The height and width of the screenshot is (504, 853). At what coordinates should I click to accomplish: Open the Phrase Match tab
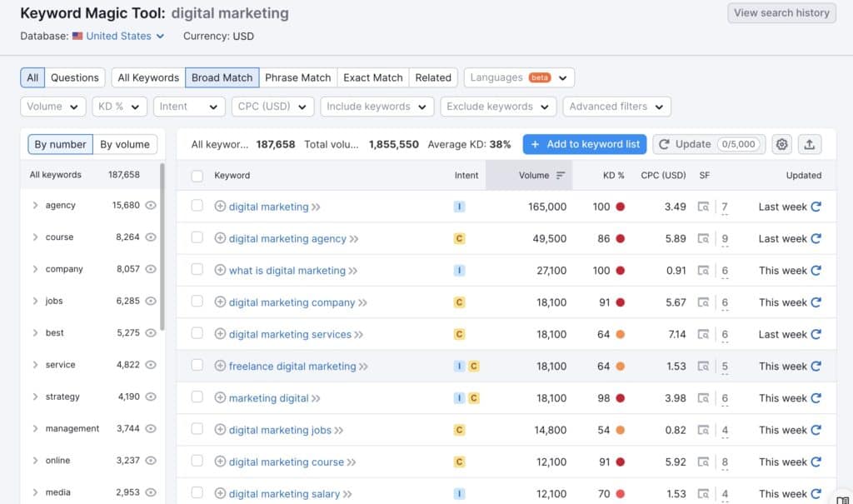pos(297,77)
